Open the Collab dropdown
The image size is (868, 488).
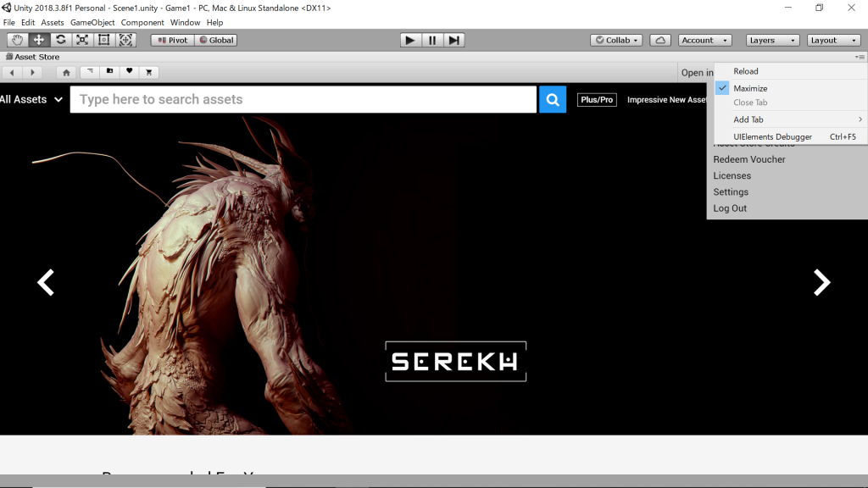click(616, 40)
